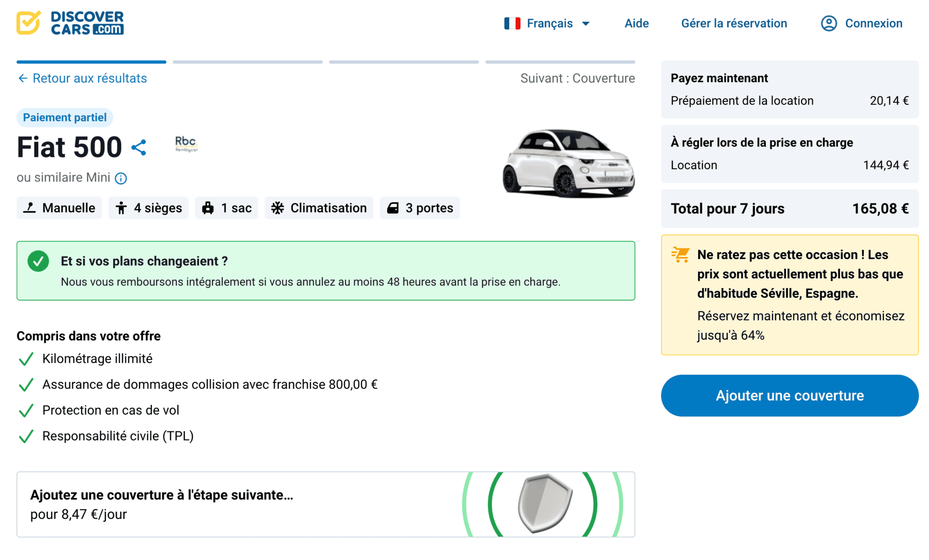Open the Aide menu item
Viewport: 929px width, 560px height.
point(636,23)
